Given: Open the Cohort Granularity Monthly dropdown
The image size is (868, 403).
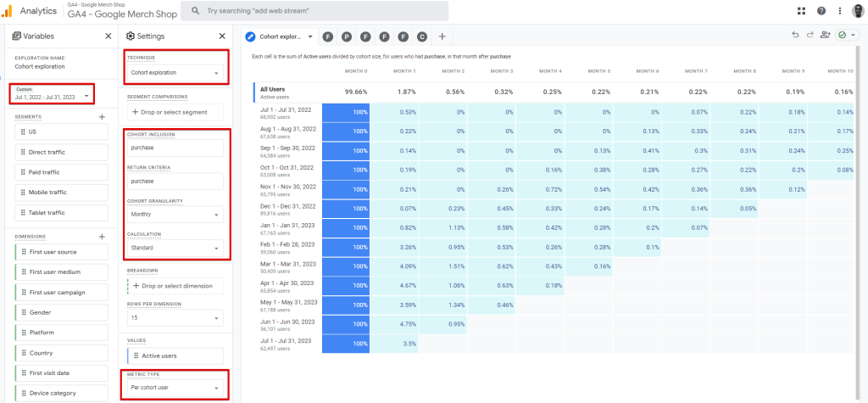Looking at the screenshot, I should pos(175,214).
